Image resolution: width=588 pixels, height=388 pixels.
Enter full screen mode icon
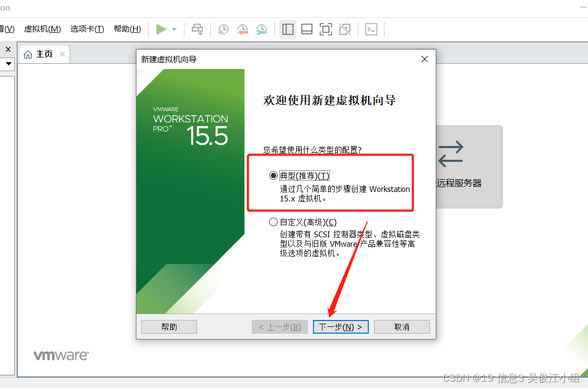pyautogui.click(x=326, y=30)
